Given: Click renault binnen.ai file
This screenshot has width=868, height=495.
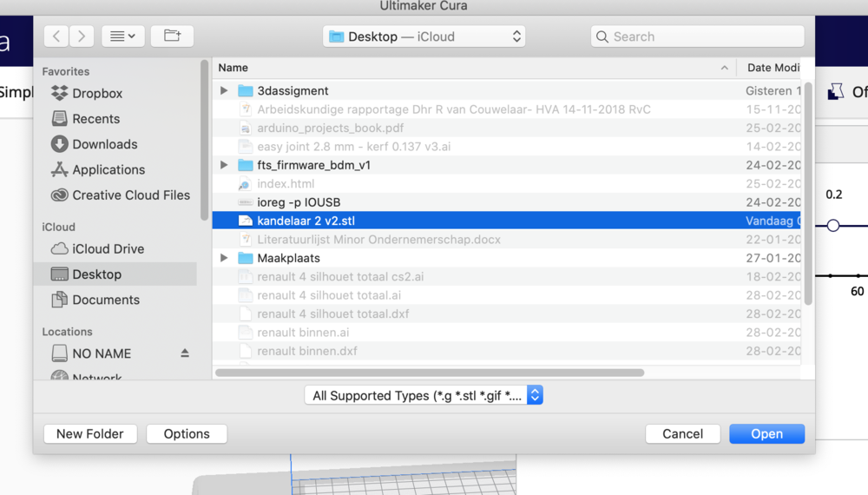Looking at the screenshot, I should click(506, 333).
